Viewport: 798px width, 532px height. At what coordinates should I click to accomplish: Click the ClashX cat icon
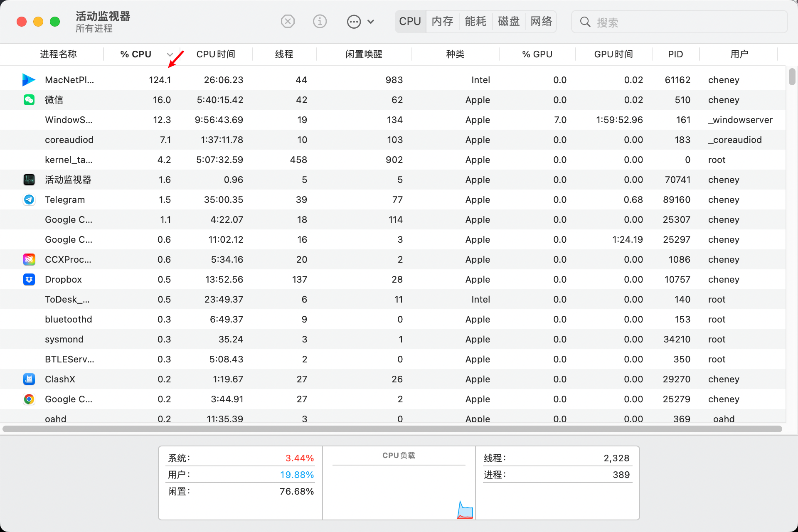click(29, 379)
